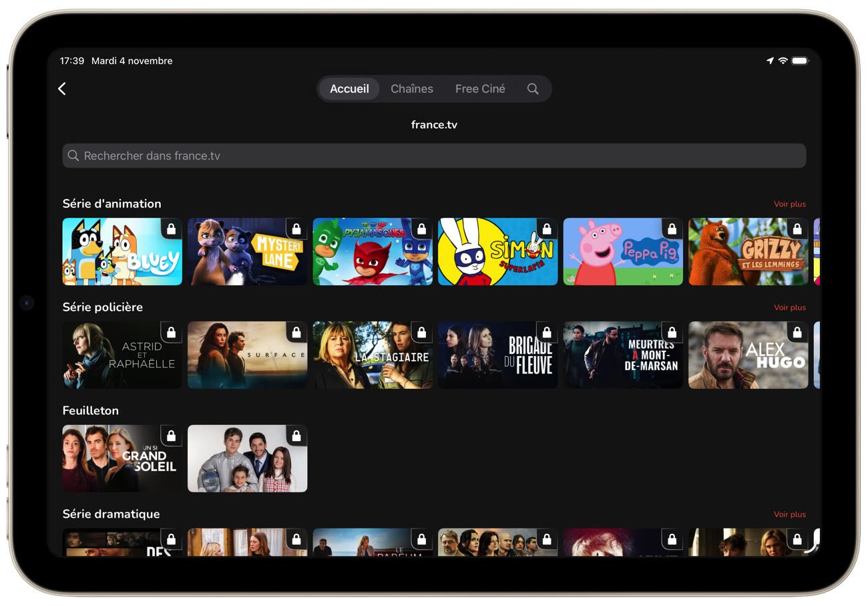Open search via magnifier icon in tab bar
Image resolution: width=868 pixels, height=606 pixels.
(532, 89)
